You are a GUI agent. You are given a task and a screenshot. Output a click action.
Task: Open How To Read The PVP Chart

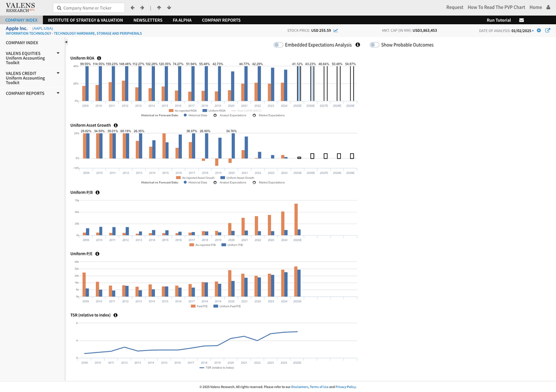click(496, 7)
